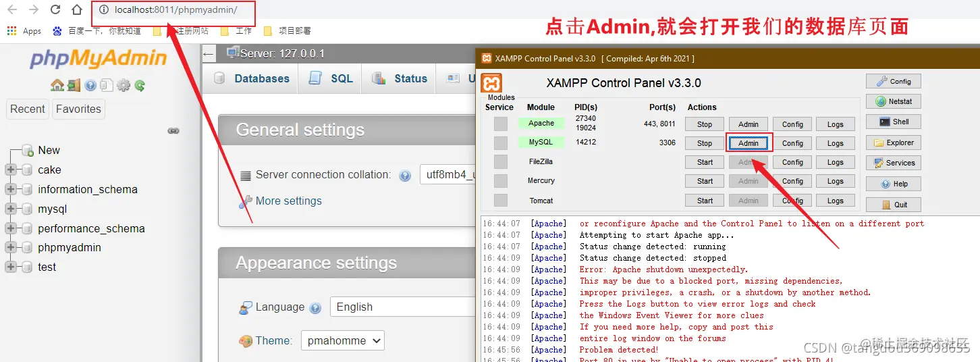Open phpMyAdmin documentation question-mark icon in sidebar
The image size is (980, 362).
tap(91, 85)
